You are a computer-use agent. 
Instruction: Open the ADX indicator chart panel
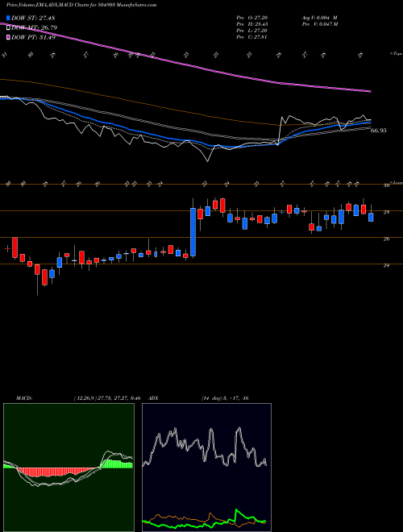tap(206, 468)
